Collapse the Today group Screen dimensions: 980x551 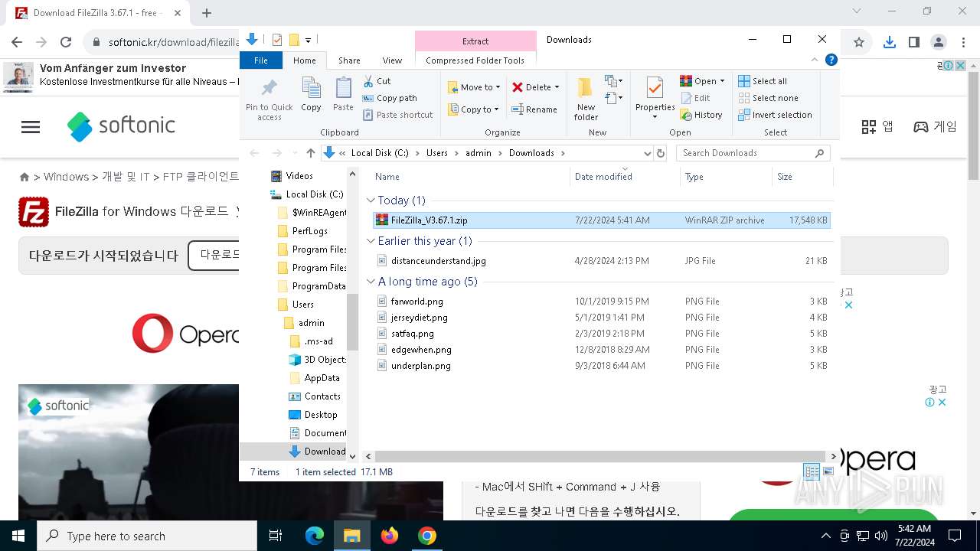(371, 201)
